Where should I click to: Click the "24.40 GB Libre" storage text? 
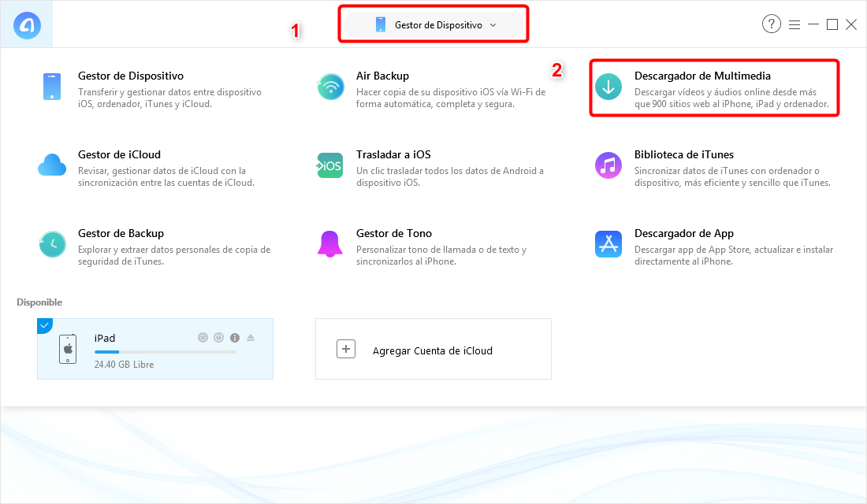[x=124, y=365]
